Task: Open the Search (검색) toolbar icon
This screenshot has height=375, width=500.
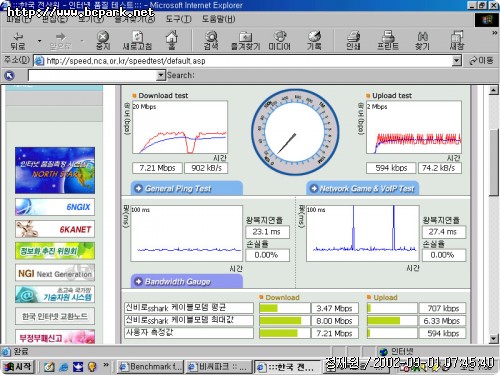Action: point(211,41)
